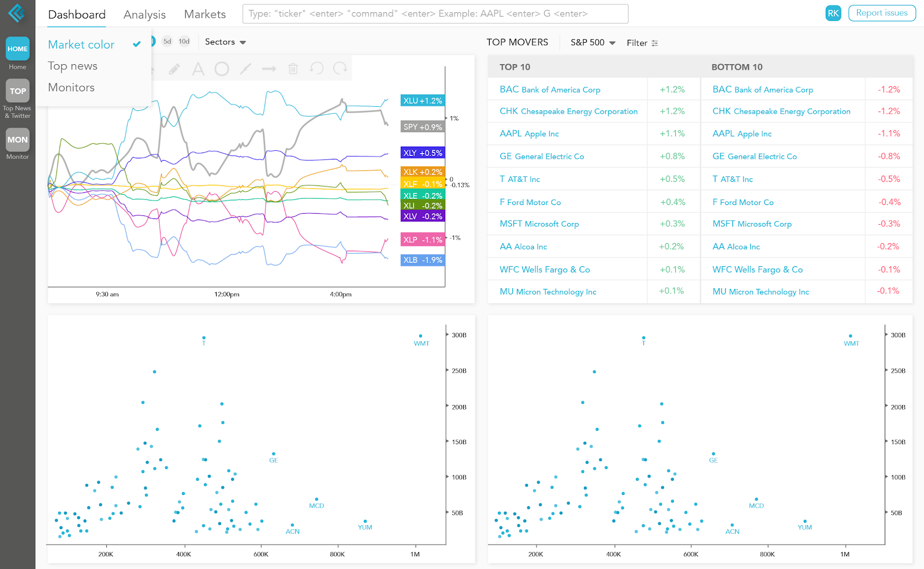Open MU Micron Technology in Bottom 10

click(x=761, y=292)
